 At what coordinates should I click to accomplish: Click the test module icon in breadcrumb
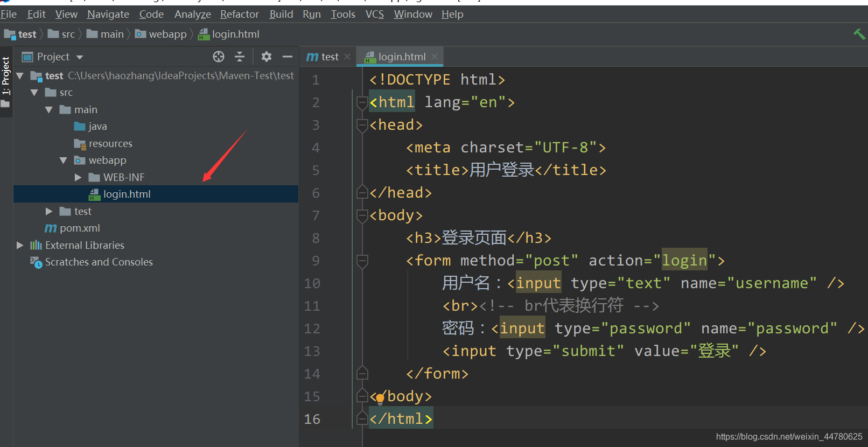[x=10, y=34]
